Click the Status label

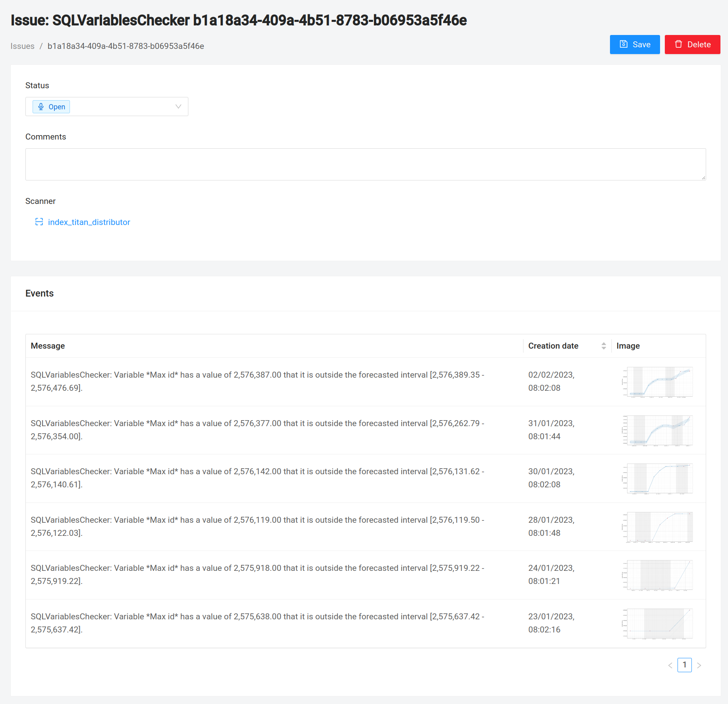(x=37, y=85)
